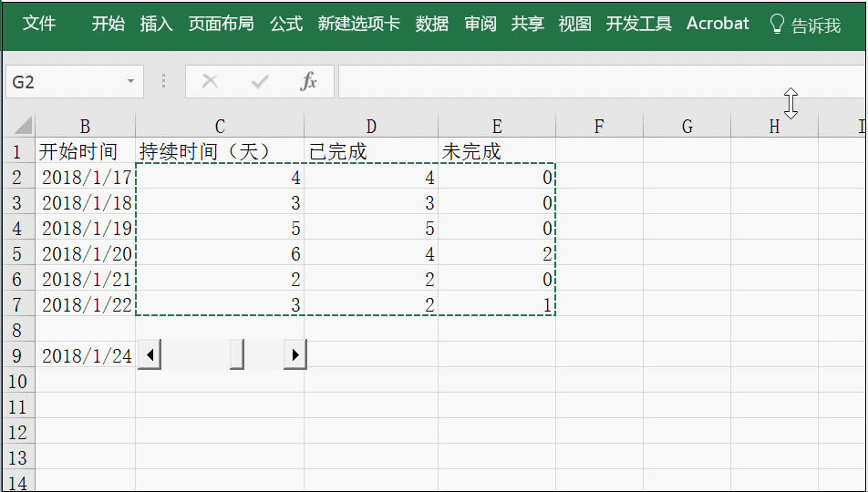This screenshot has width=868, height=492.
Task: Open the 公式 tab
Action: 286,24
